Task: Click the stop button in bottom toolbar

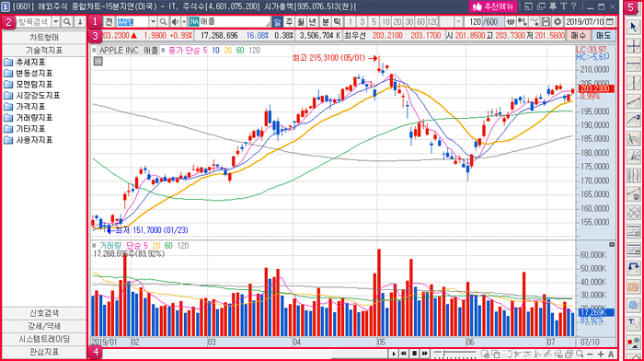Action: pos(414,354)
